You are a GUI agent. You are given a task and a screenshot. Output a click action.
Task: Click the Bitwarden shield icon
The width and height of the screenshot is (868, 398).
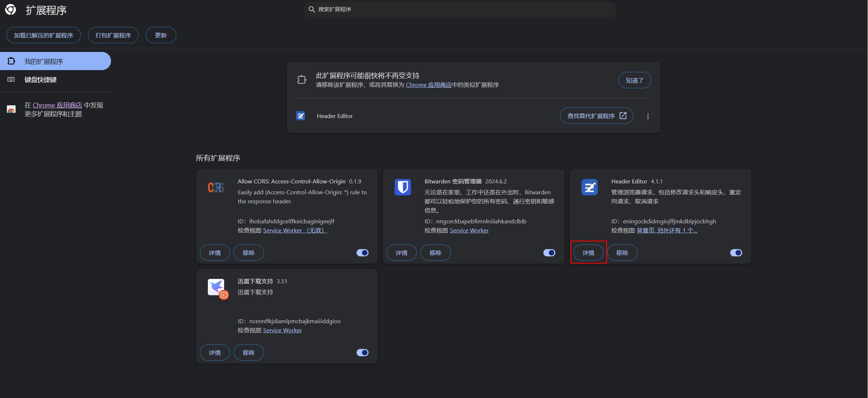403,187
